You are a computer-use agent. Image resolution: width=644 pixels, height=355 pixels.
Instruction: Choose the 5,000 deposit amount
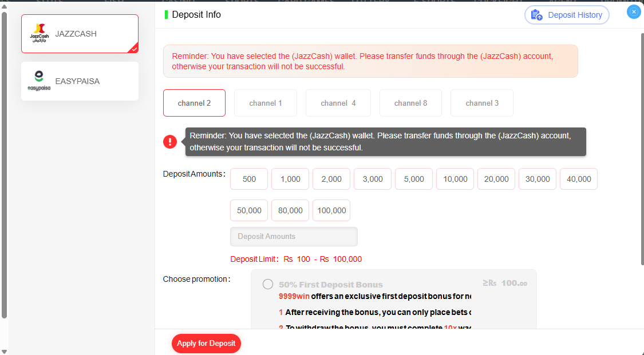coord(414,179)
